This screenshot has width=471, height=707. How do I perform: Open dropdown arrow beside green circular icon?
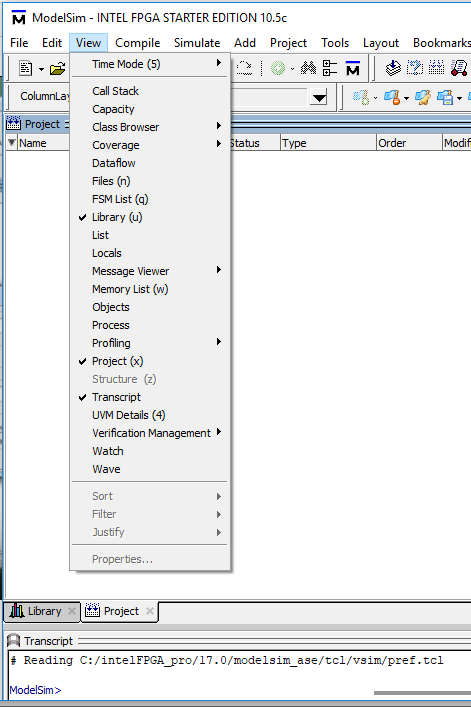pyautogui.click(x=292, y=69)
